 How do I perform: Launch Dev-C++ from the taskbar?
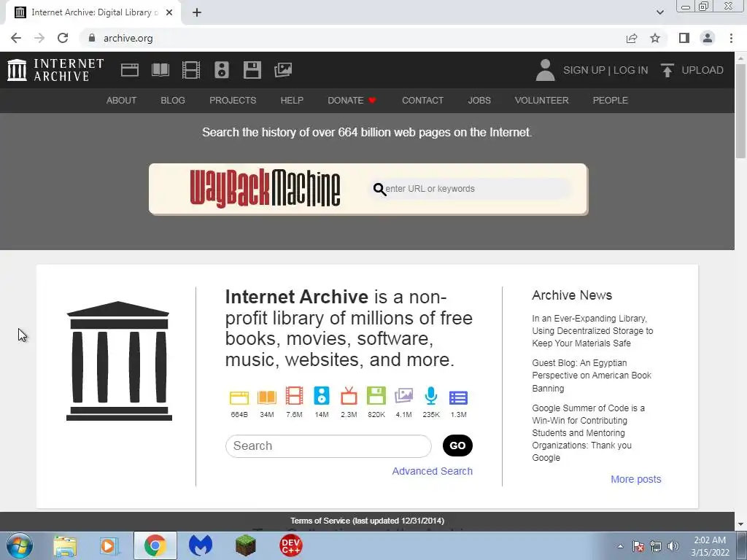(x=290, y=545)
